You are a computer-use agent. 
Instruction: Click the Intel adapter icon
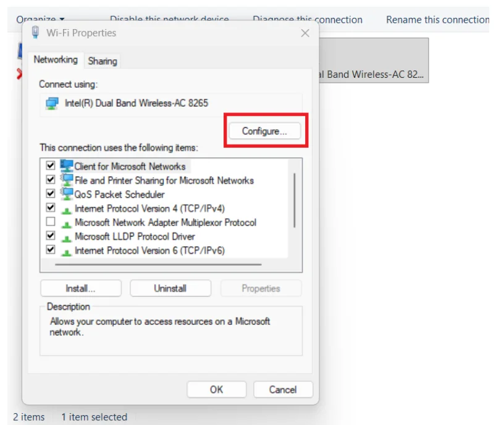click(x=52, y=104)
